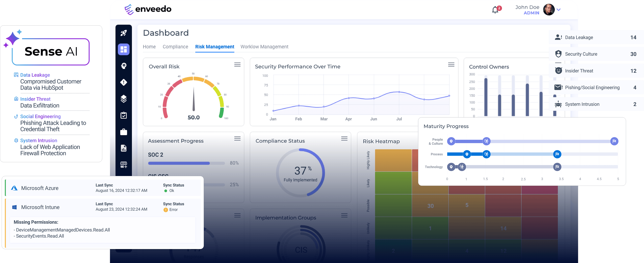644x263 pixels.
Task: Click the Process maturity flag marker
Action: [x=557, y=154]
